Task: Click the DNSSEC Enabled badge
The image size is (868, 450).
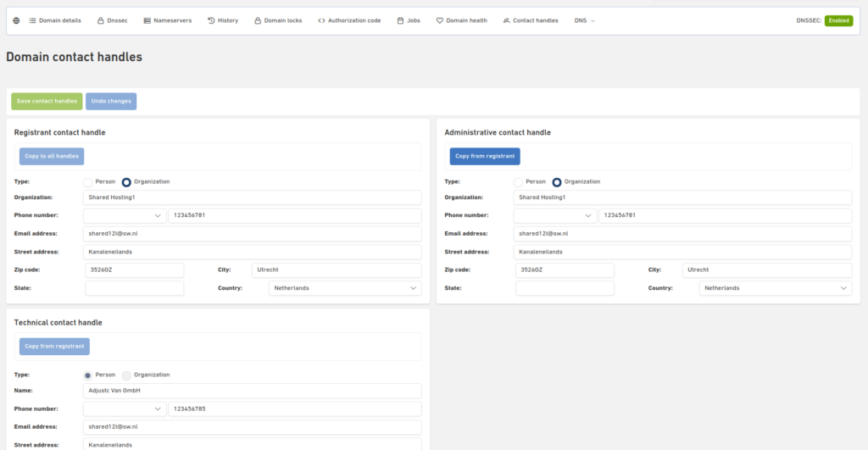Action: [838, 20]
